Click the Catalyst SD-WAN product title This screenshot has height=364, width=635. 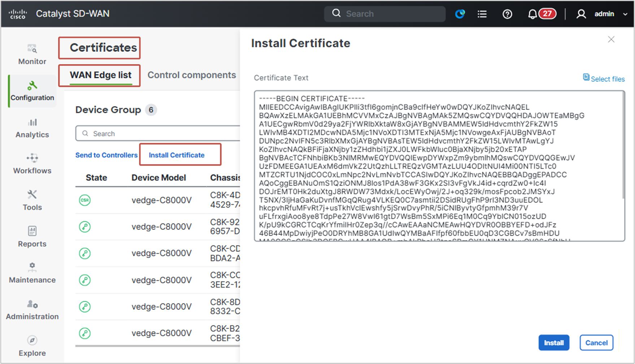click(x=73, y=14)
